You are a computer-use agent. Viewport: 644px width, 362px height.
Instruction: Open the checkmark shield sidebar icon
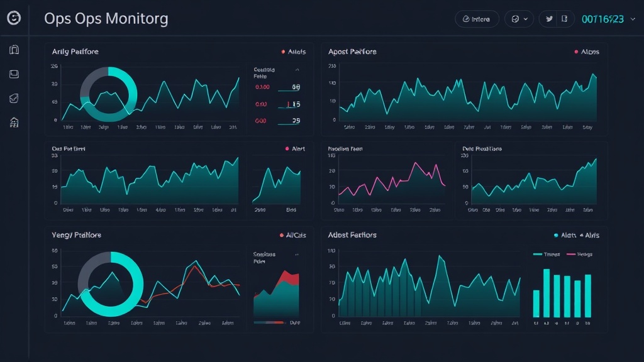14,98
